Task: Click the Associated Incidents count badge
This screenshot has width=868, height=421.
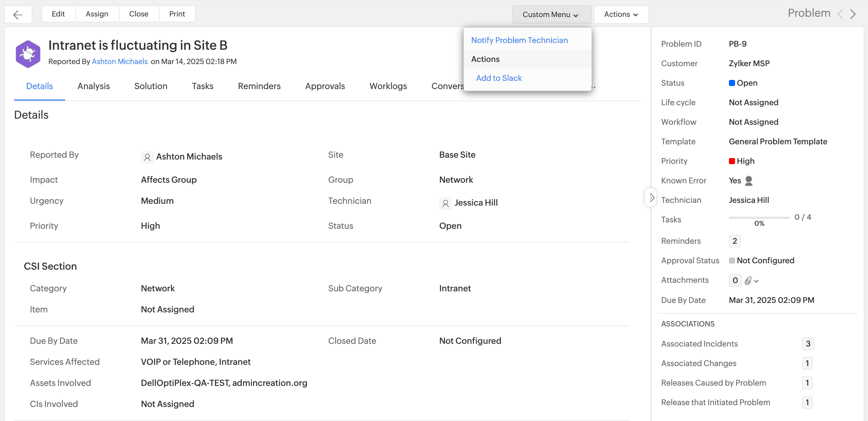Action: (807, 344)
